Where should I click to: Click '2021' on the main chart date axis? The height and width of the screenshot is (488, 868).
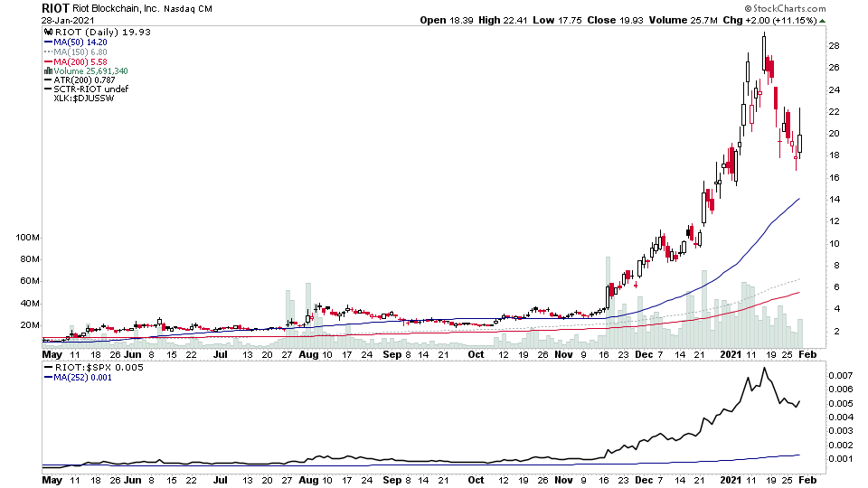coord(731,354)
